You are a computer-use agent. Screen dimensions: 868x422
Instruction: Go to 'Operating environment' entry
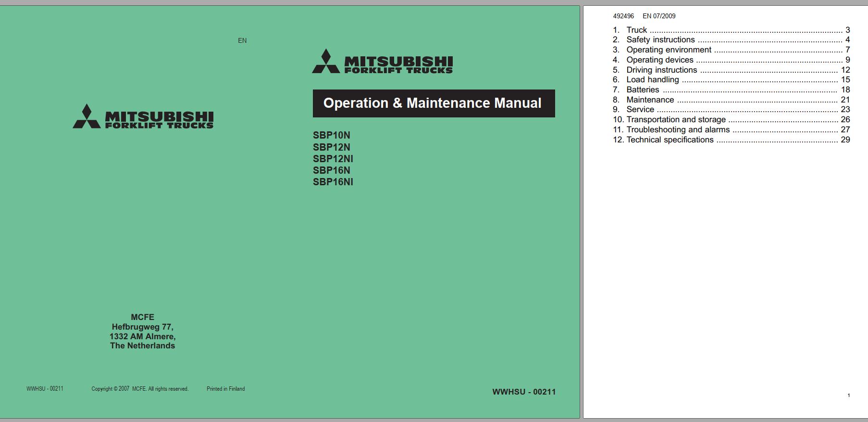[732, 50]
